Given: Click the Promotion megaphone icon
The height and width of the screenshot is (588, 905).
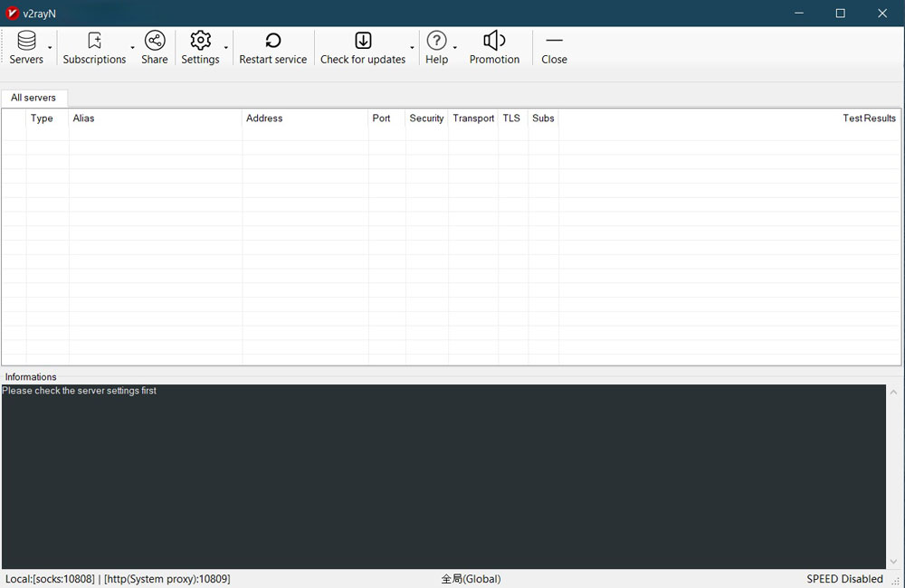Looking at the screenshot, I should point(494,41).
